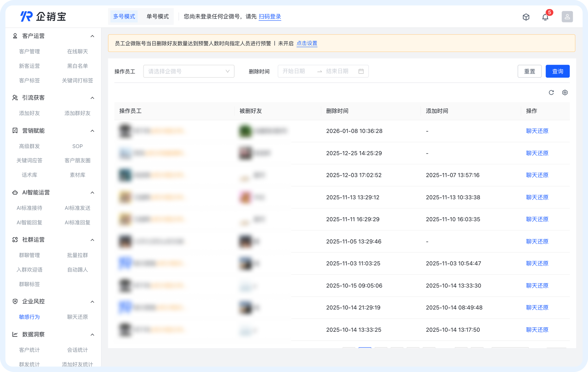Click the 营销赋能 bookmark icon
This screenshot has height=372, width=588.
coord(14,130)
